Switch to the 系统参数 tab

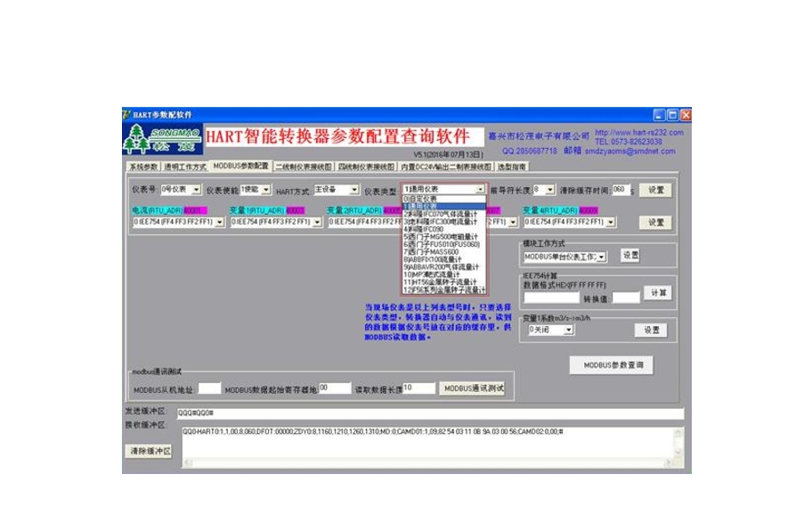[142, 167]
